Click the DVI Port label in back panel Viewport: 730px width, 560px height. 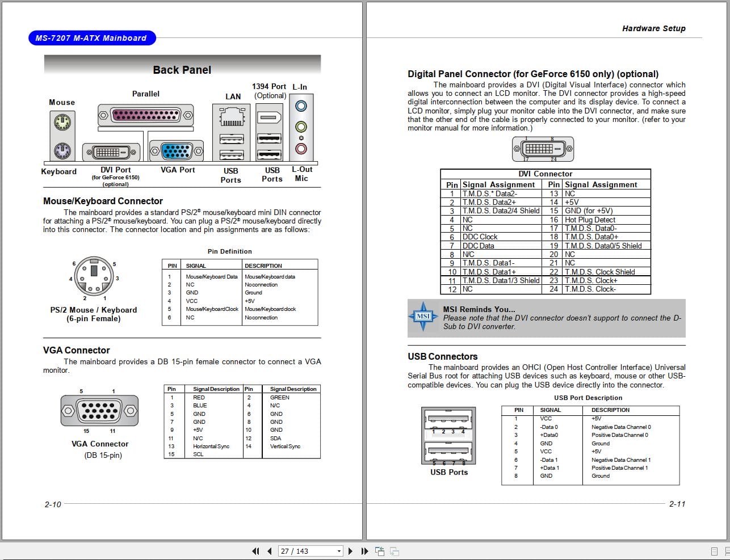[x=116, y=170]
